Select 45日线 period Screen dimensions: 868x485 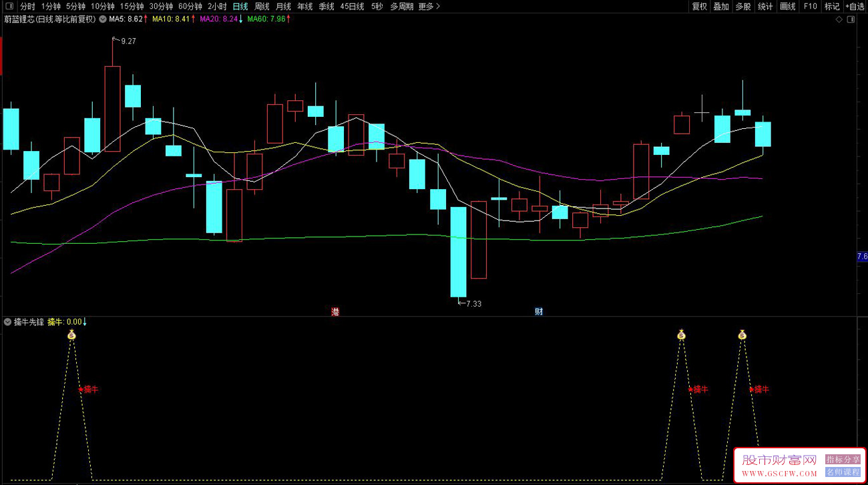[x=352, y=6]
